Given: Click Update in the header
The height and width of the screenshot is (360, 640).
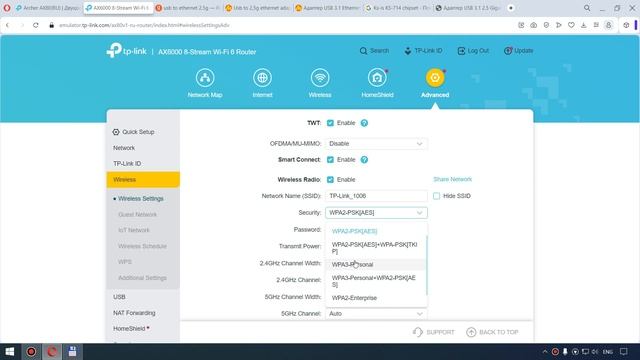Looking at the screenshot, I should click(x=518, y=51).
